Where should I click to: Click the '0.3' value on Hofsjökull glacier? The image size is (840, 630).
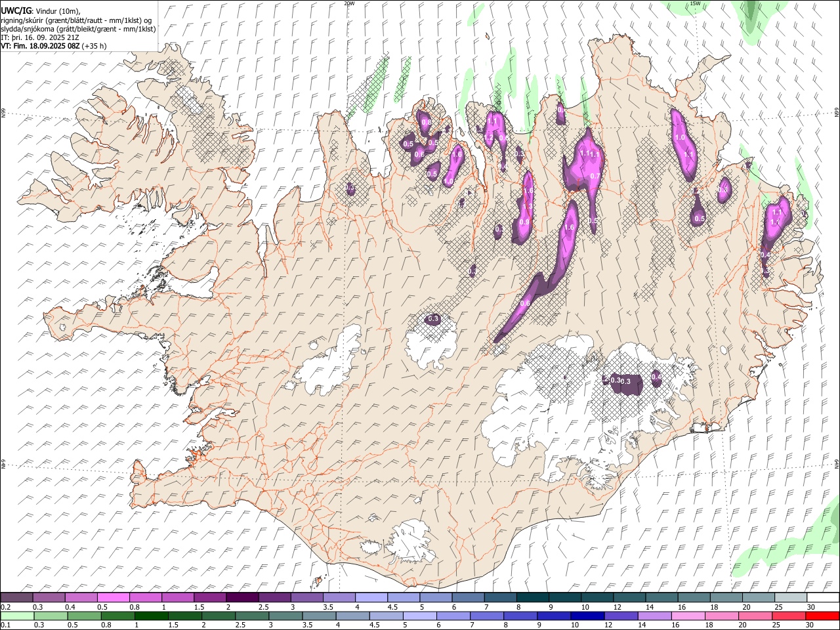point(433,319)
